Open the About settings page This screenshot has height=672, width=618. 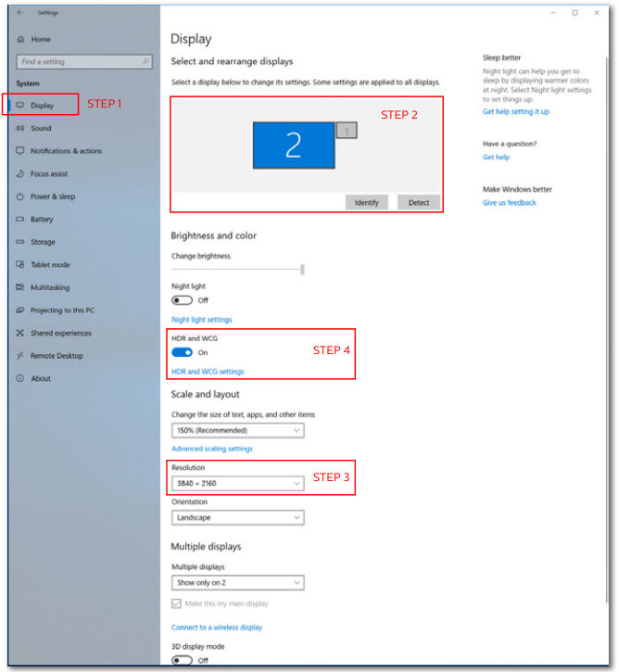click(41, 378)
